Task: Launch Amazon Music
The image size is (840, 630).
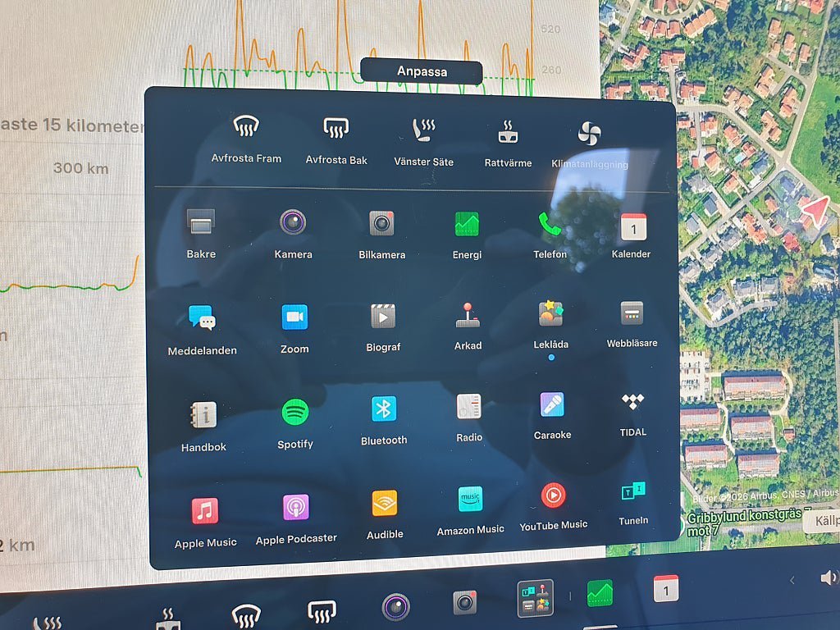Action: [470, 500]
